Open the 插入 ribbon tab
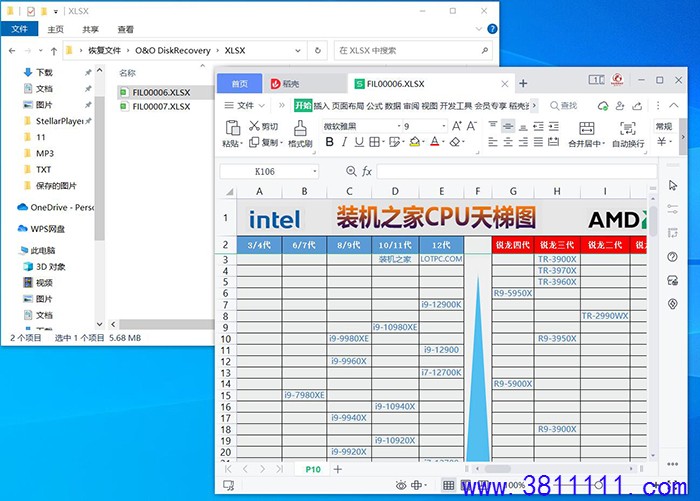This screenshot has width=700, height=501. click(x=321, y=106)
